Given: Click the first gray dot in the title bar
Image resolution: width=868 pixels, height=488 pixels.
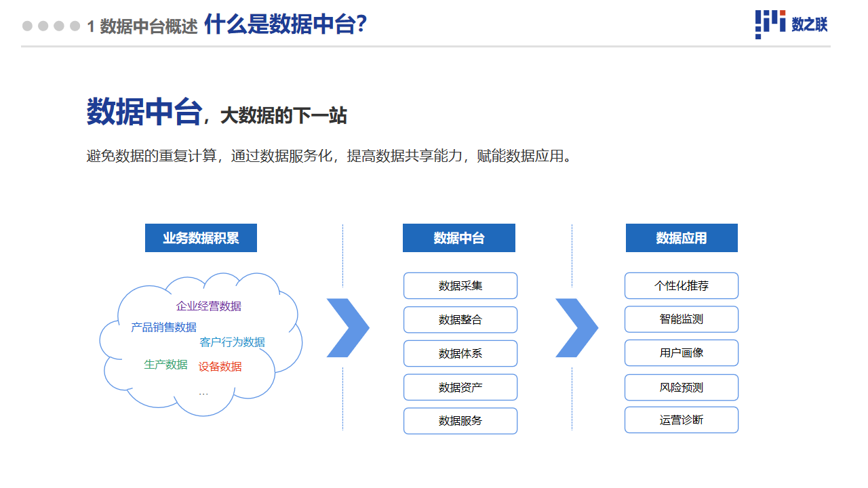Looking at the screenshot, I should [x=28, y=26].
